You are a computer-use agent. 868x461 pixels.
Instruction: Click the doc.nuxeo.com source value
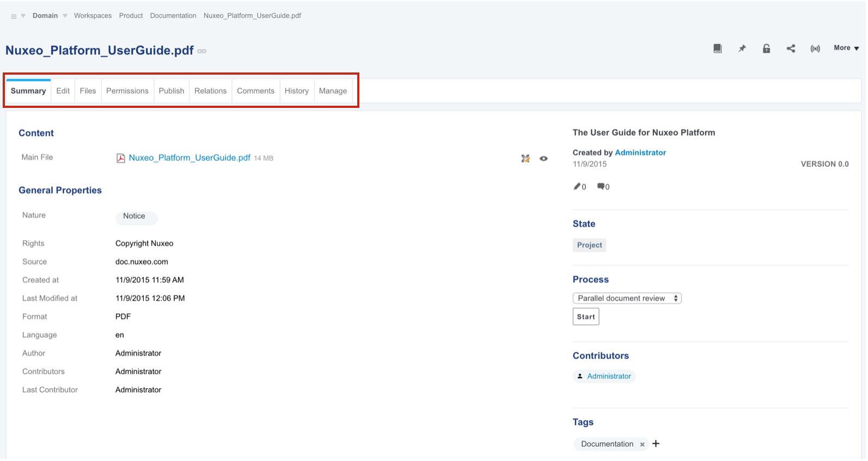pos(142,262)
